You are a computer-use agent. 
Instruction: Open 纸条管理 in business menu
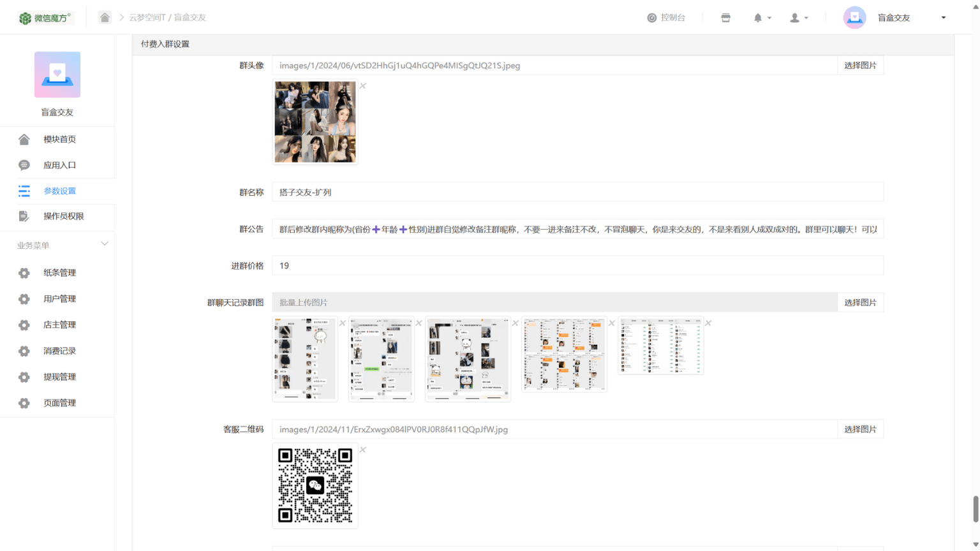point(59,273)
